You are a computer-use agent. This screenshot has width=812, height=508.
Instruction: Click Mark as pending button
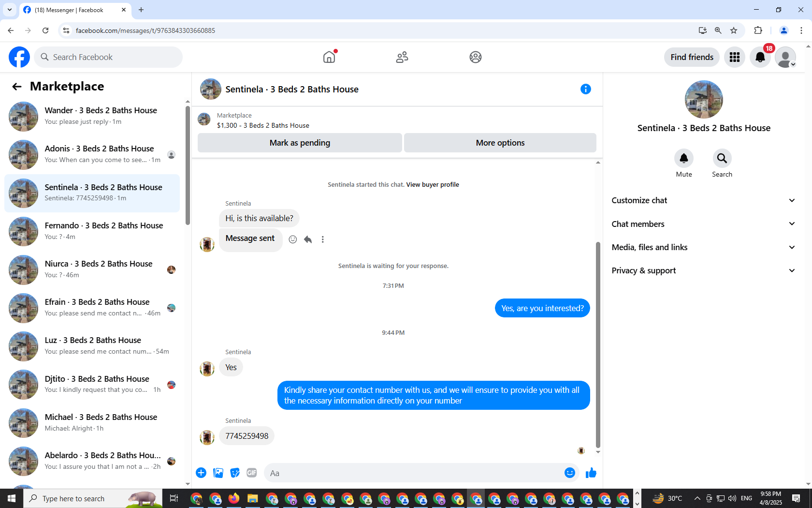click(300, 143)
